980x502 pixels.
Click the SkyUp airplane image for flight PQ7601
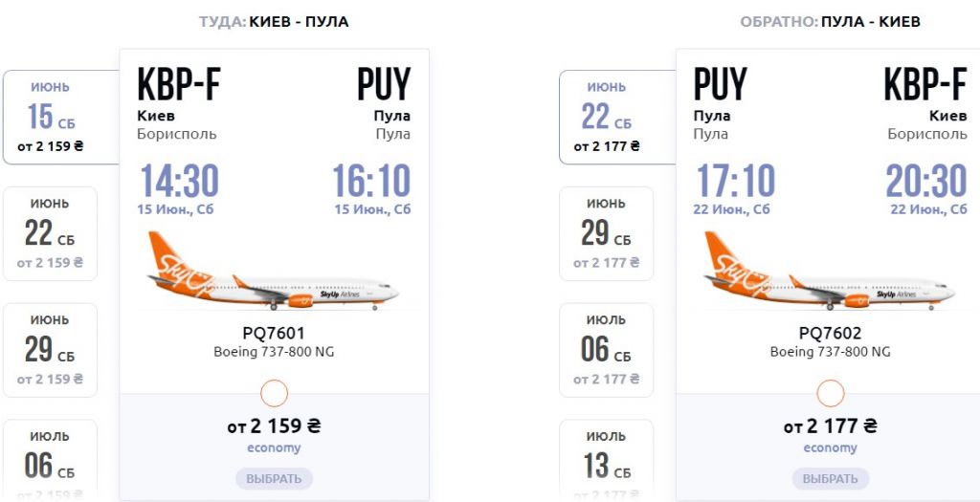click(x=274, y=273)
